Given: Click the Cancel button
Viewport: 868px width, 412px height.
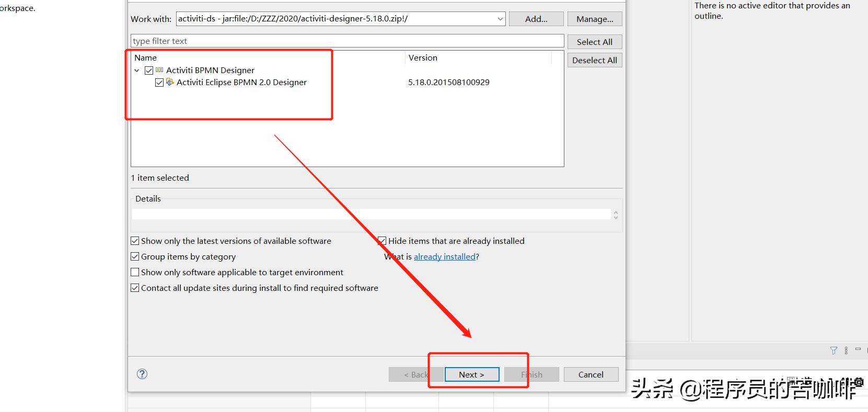Looking at the screenshot, I should pos(591,374).
